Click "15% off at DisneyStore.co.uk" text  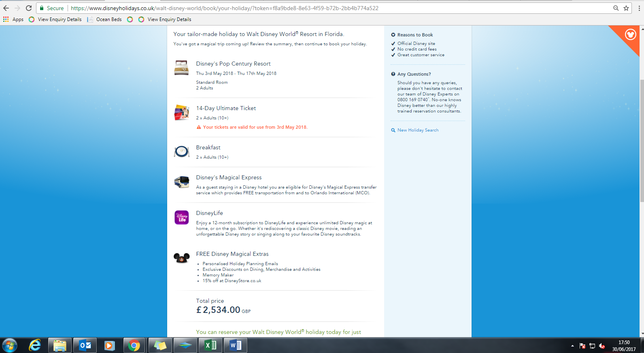[x=232, y=281]
